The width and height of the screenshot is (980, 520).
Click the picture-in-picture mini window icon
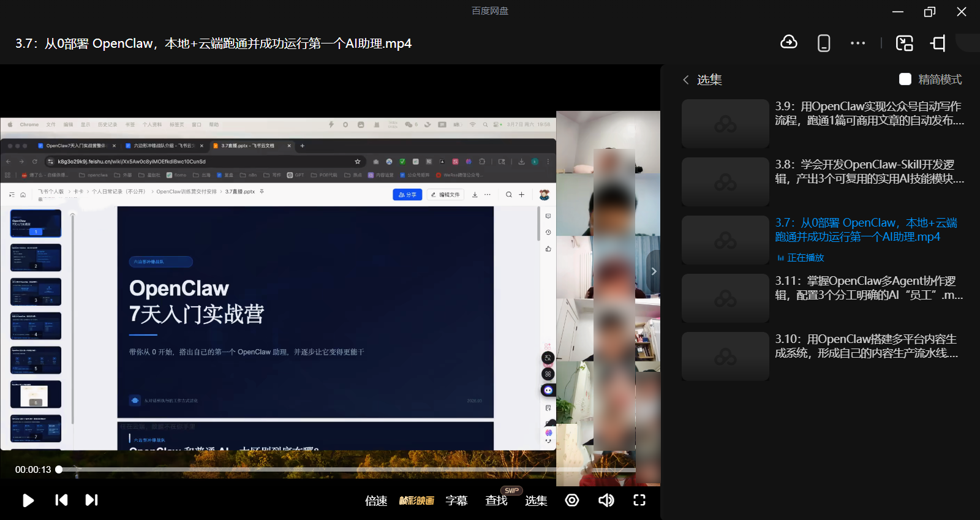click(x=904, y=43)
